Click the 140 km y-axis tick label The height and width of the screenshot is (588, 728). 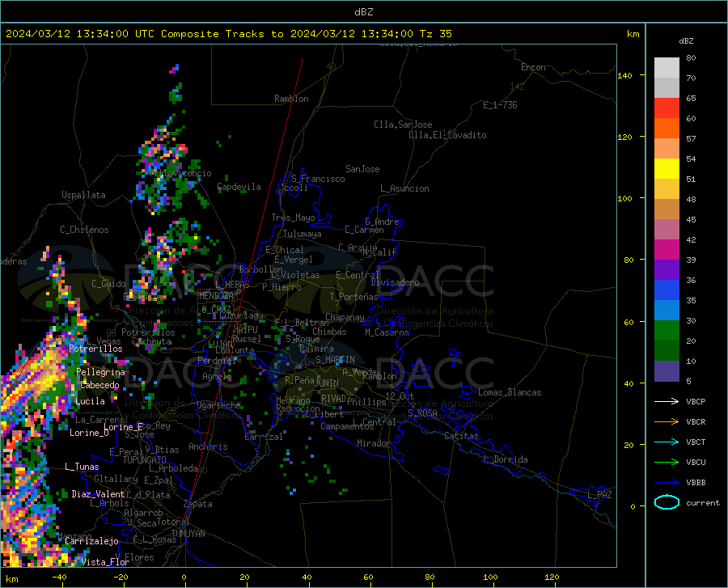coord(625,76)
